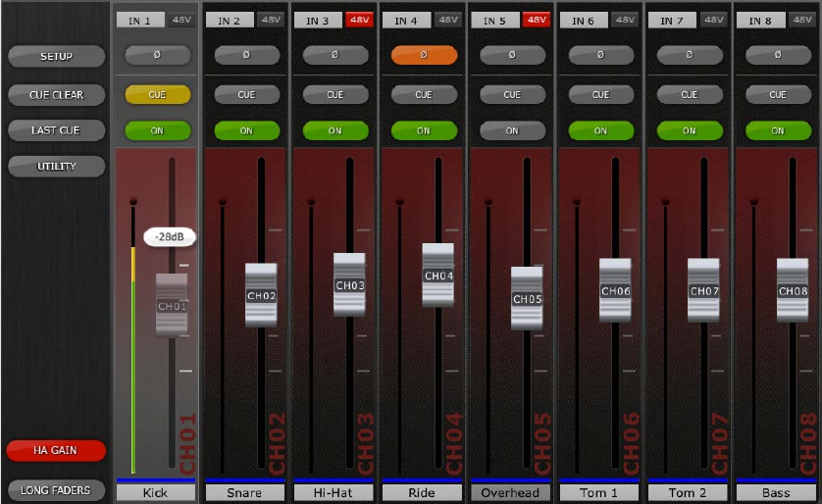The image size is (822, 504).
Task: Select the Snare channel name label
Action: (x=245, y=493)
